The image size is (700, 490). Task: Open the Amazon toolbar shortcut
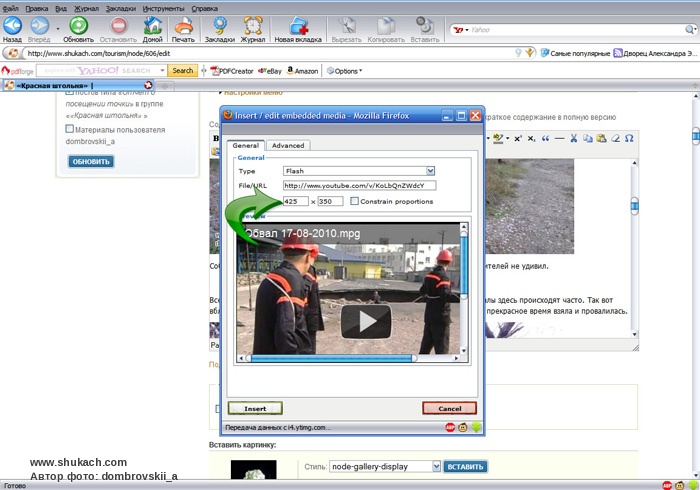[x=302, y=71]
